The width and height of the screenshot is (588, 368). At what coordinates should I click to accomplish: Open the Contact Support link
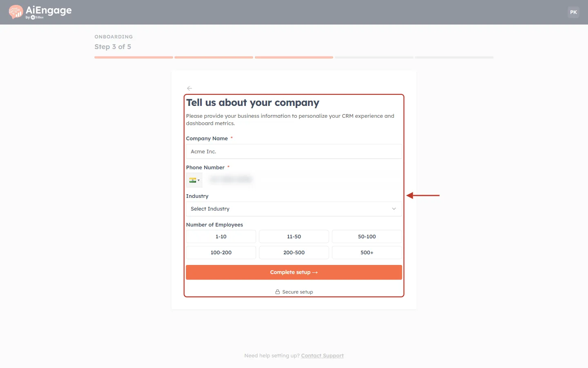point(323,356)
